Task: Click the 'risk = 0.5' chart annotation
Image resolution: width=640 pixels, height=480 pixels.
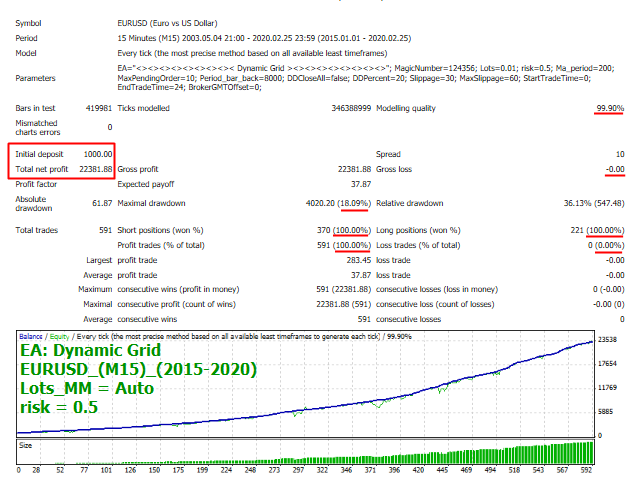Action: click(x=60, y=407)
